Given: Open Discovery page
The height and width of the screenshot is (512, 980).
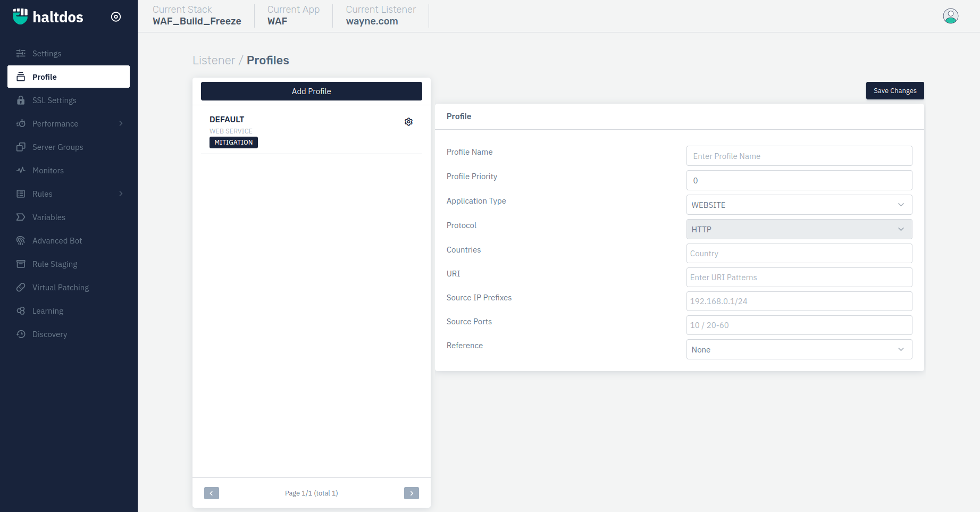Looking at the screenshot, I should [69, 334].
